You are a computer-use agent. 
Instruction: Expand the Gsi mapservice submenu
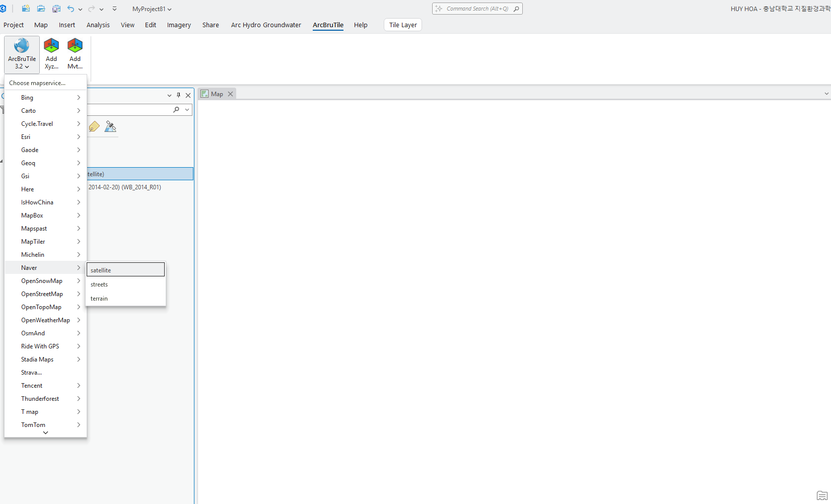(x=45, y=176)
